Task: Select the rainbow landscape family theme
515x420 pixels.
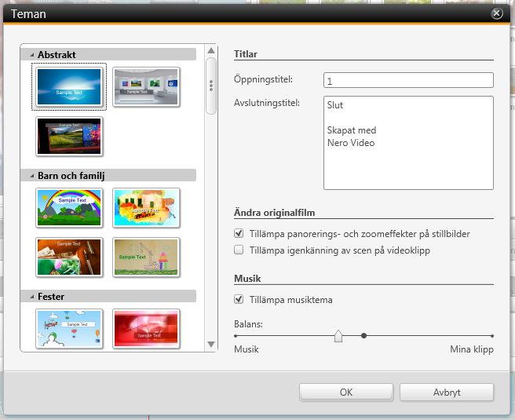Action: 69,207
